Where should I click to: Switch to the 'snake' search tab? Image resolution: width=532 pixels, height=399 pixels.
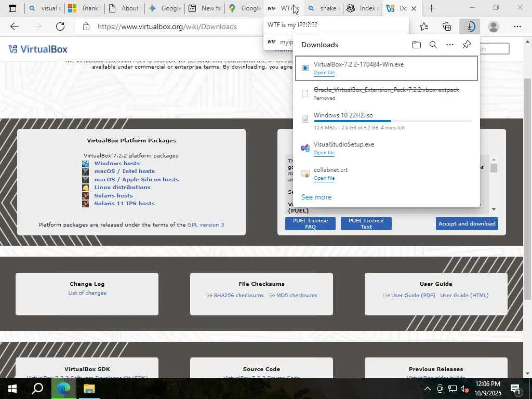(324, 8)
